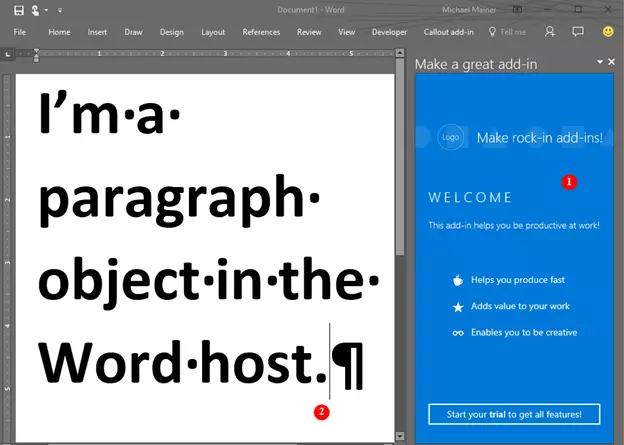Open Customize Quick Access Toolbar dropdown
The width and height of the screenshot is (624, 445).
(x=60, y=10)
